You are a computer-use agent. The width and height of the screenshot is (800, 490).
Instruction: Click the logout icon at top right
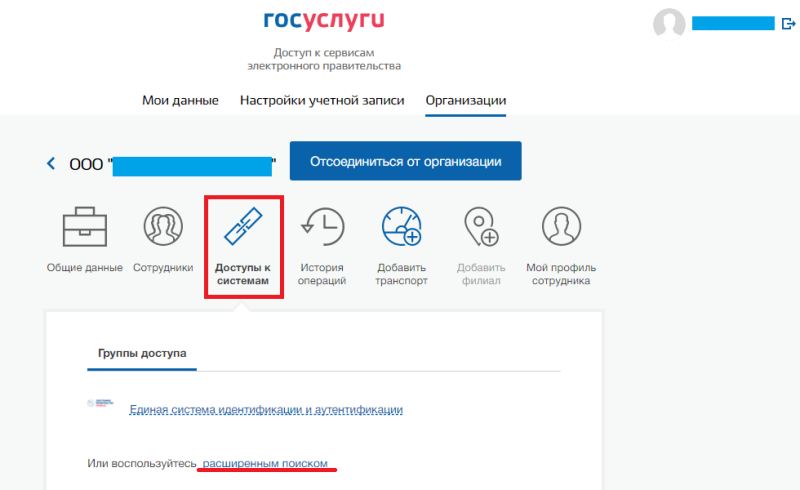(789, 23)
